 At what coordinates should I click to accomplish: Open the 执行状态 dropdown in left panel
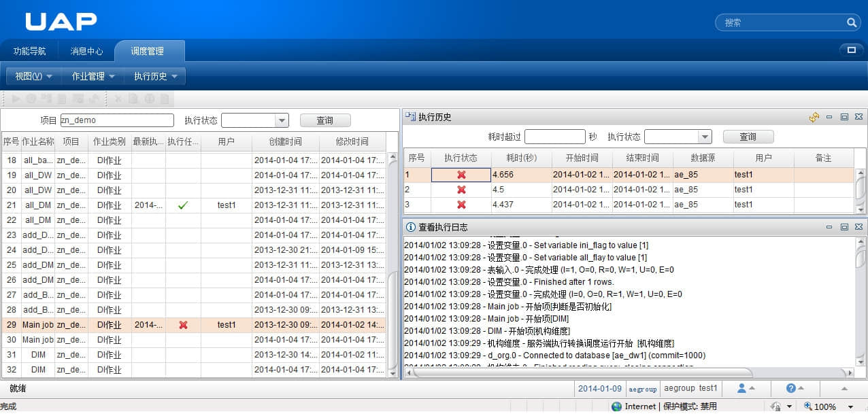(x=282, y=120)
